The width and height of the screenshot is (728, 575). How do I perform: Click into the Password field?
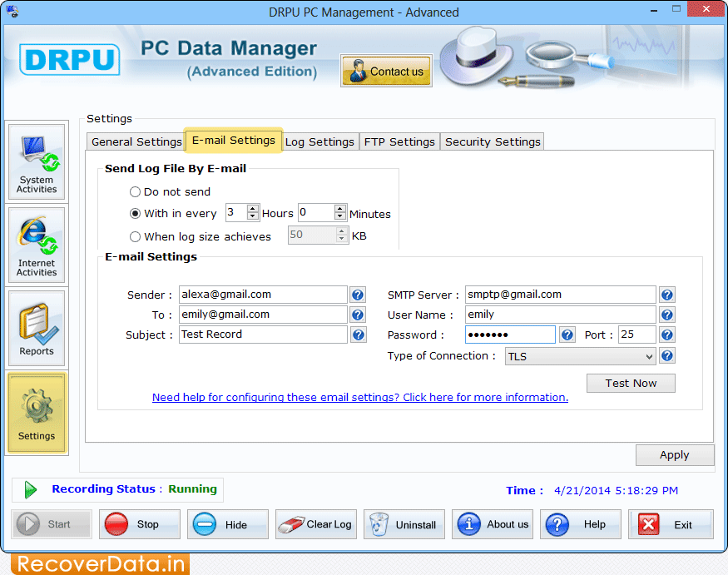click(510, 335)
